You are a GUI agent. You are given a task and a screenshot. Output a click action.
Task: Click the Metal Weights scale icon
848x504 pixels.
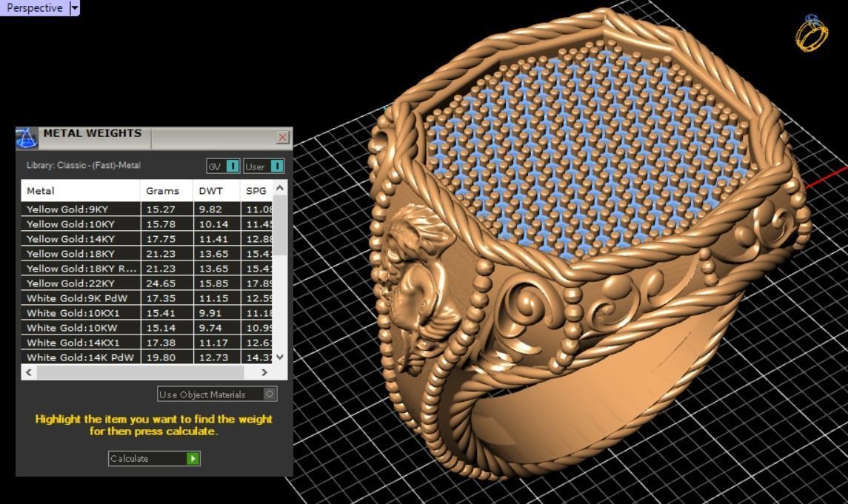pyautogui.click(x=27, y=138)
